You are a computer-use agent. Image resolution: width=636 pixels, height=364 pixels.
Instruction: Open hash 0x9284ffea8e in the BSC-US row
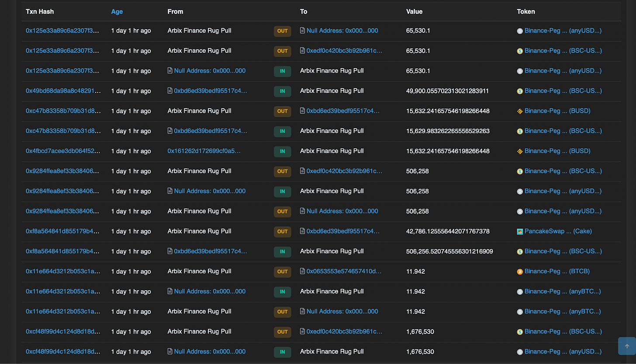(x=63, y=171)
